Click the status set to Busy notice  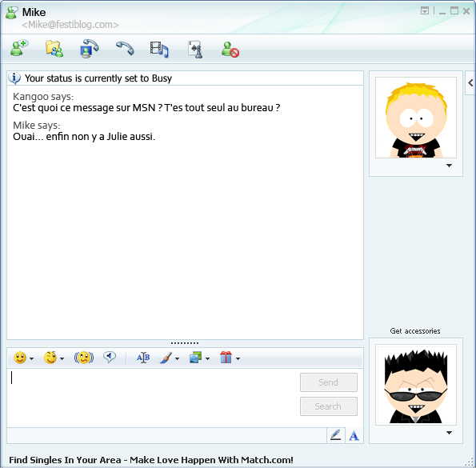[x=98, y=78]
